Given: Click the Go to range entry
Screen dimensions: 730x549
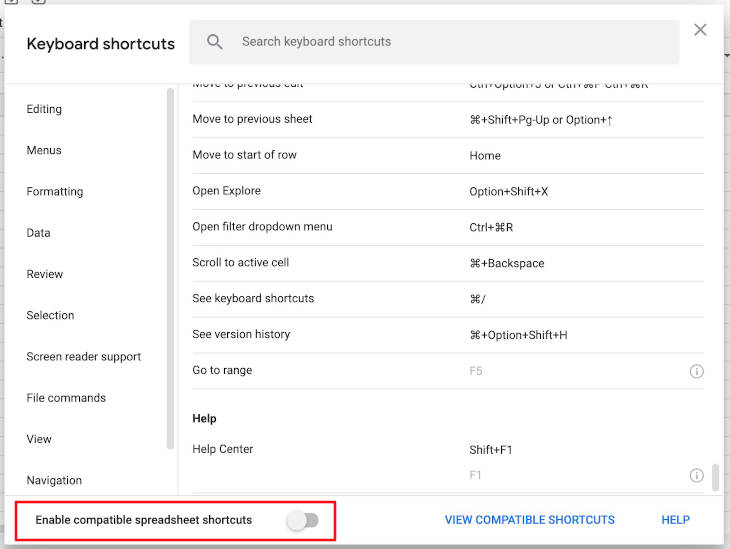Looking at the screenshot, I should tap(448, 371).
